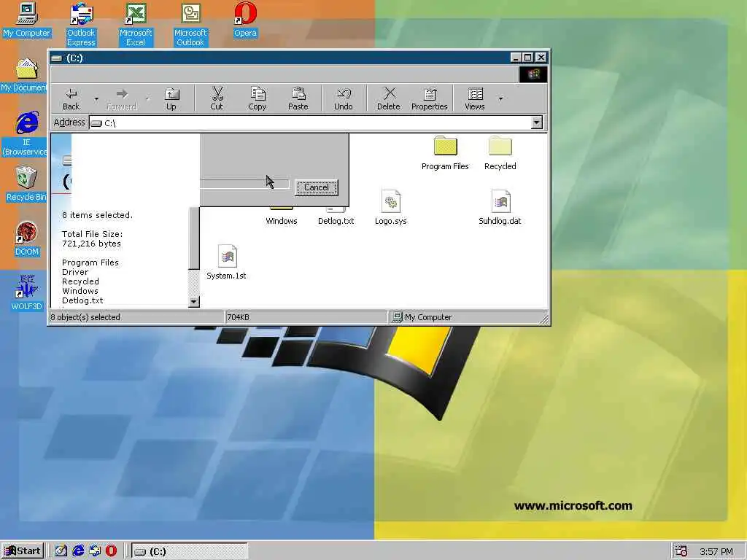Launch Internet Explorer from quick launch
The height and width of the screenshot is (560, 747).
pyautogui.click(x=78, y=551)
